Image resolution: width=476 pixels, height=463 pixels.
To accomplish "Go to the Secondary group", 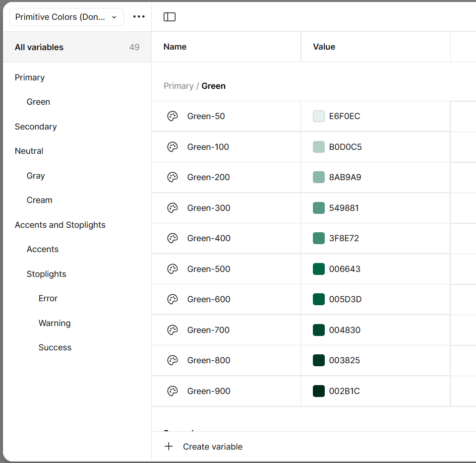I will click(x=36, y=127).
